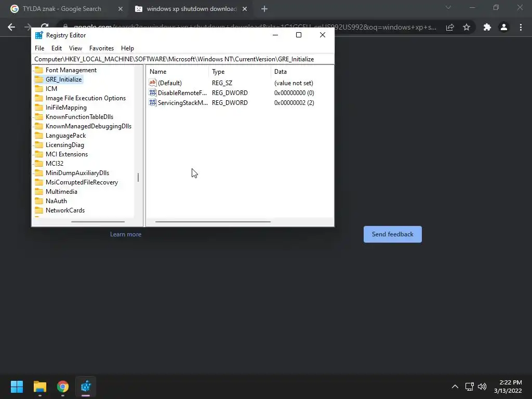Click the key tree vertical scrollbar thumb
532x399 pixels.
coord(138,177)
